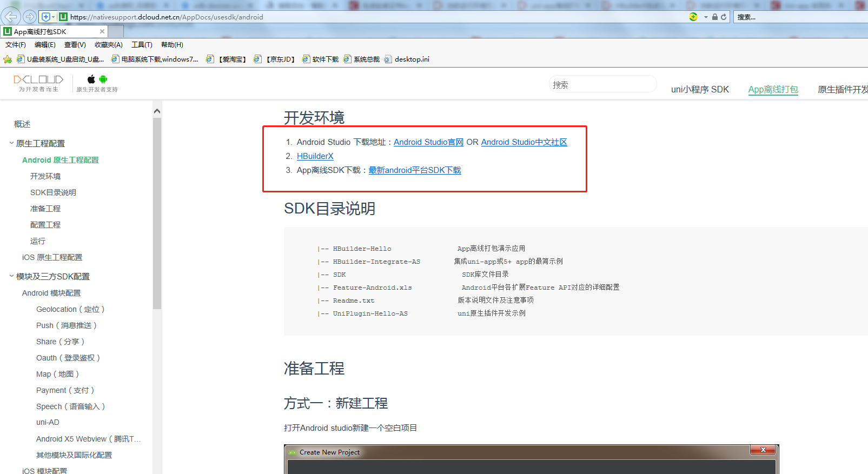Viewport: 868px width, 474px height.
Task: Click the DCloud logo
Action: [38, 83]
